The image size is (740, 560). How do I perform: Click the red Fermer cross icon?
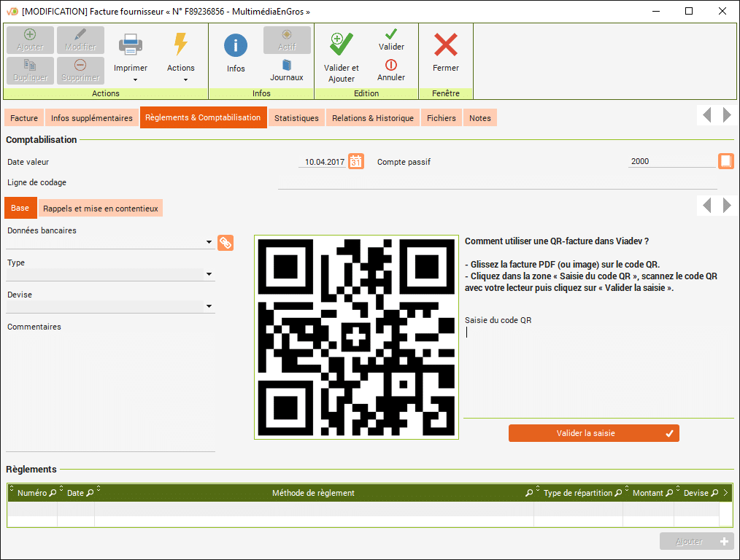[445, 45]
